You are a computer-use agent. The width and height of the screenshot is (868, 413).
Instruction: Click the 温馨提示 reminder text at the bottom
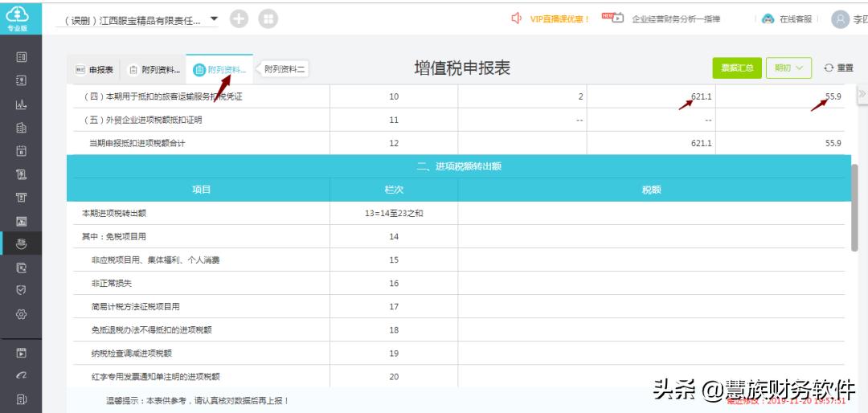(x=198, y=400)
